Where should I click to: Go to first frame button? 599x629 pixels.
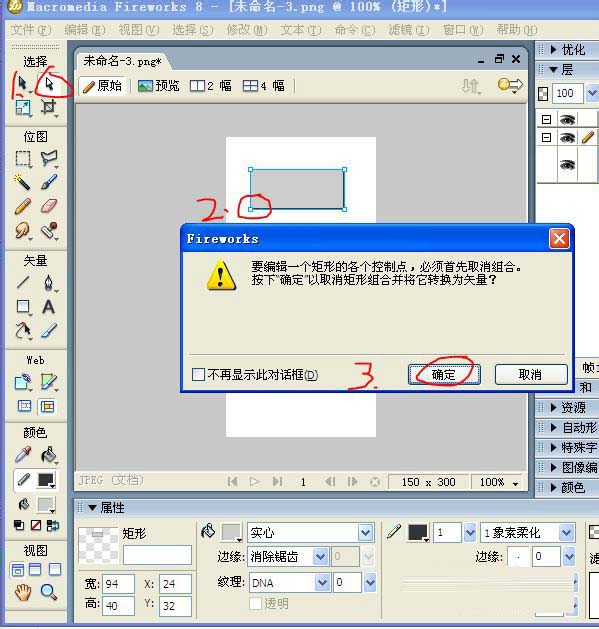pos(232,481)
